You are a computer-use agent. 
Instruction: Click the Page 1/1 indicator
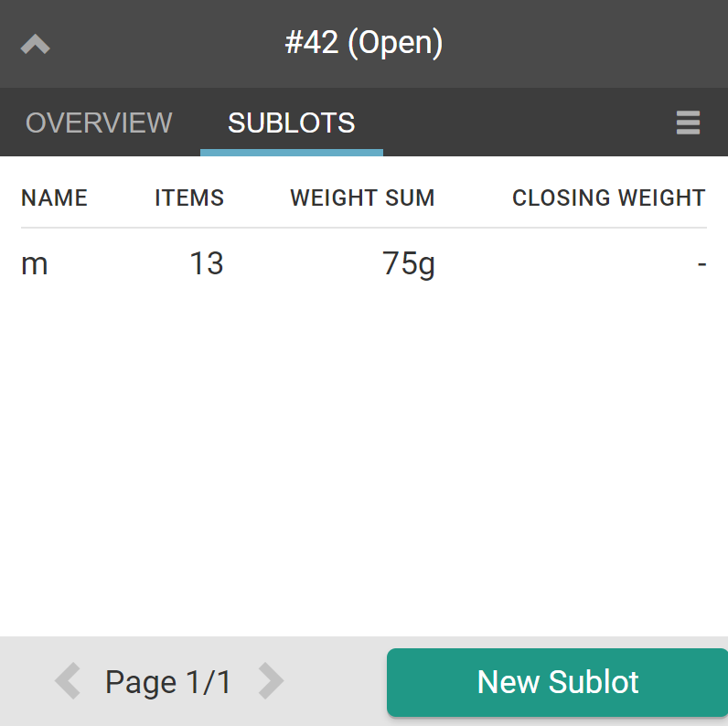point(168,681)
